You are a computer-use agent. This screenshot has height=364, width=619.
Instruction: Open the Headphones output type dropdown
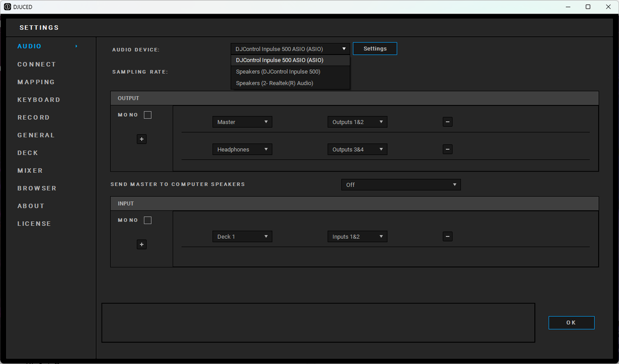[x=242, y=149]
